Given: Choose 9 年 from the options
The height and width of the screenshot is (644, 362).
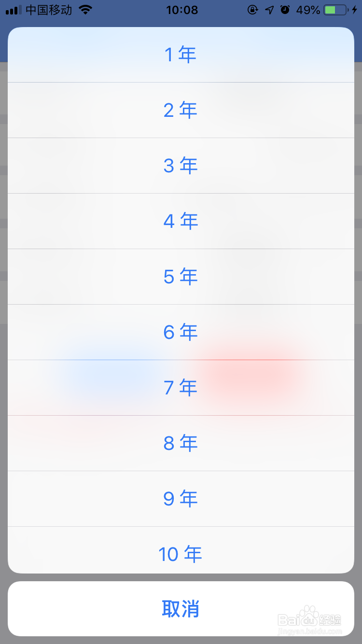Looking at the screenshot, I should point(181,499).
